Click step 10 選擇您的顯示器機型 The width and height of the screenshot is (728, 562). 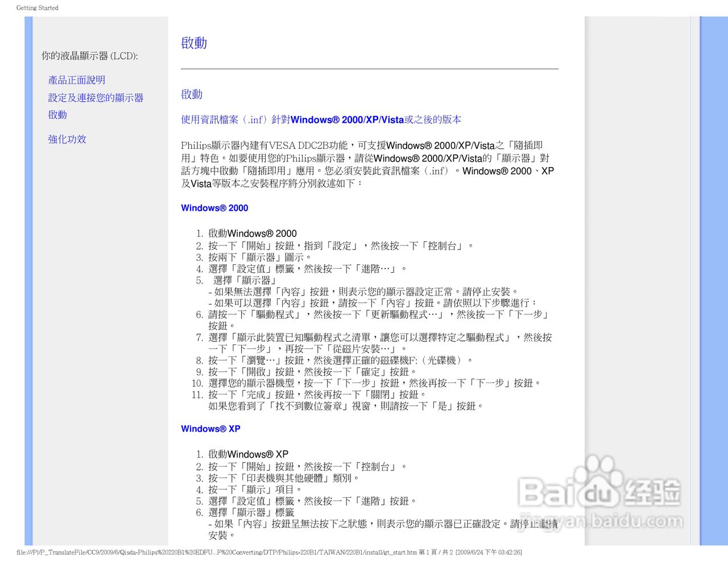click(375, 383)
